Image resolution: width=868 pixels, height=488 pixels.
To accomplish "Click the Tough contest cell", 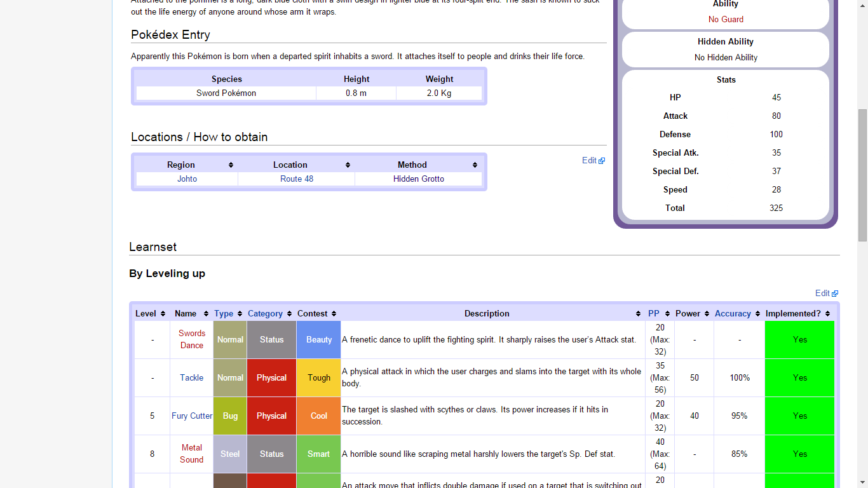I will (x=319, y=378).
